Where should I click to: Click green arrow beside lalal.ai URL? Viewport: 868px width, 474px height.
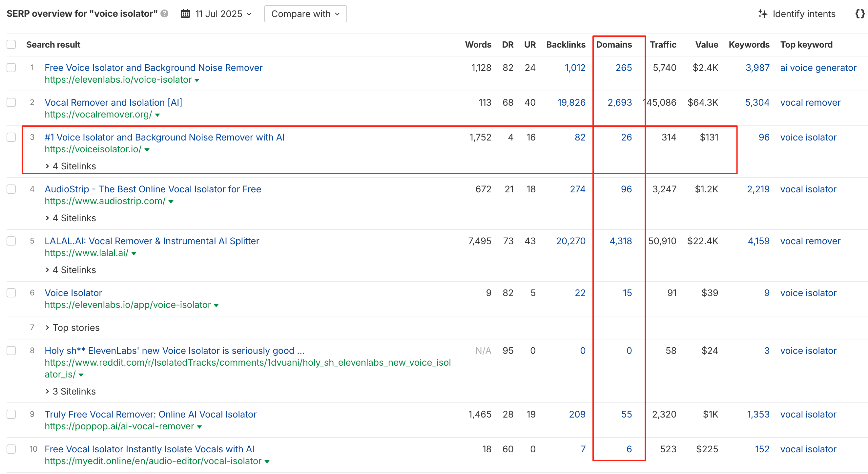click(134, 253)
